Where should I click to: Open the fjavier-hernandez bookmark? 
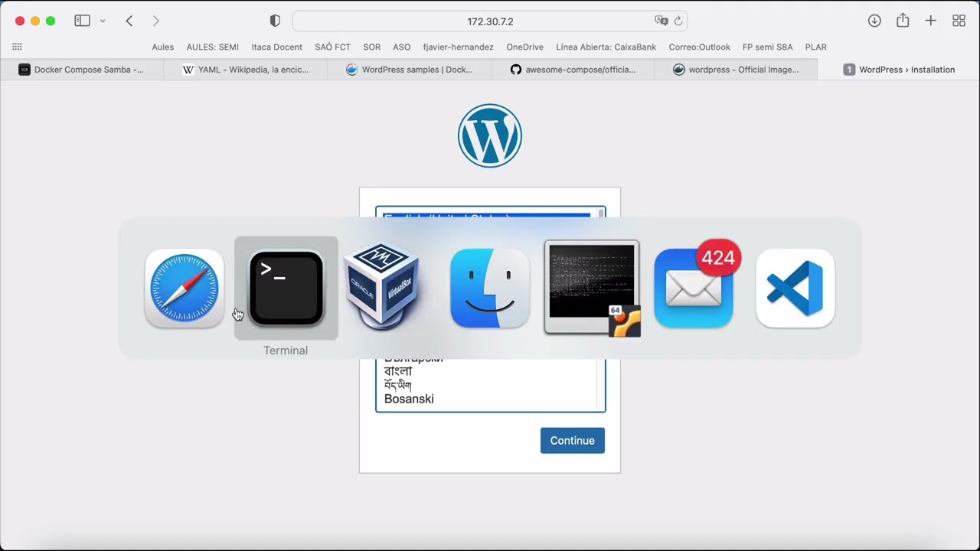(x=459, y=47)
